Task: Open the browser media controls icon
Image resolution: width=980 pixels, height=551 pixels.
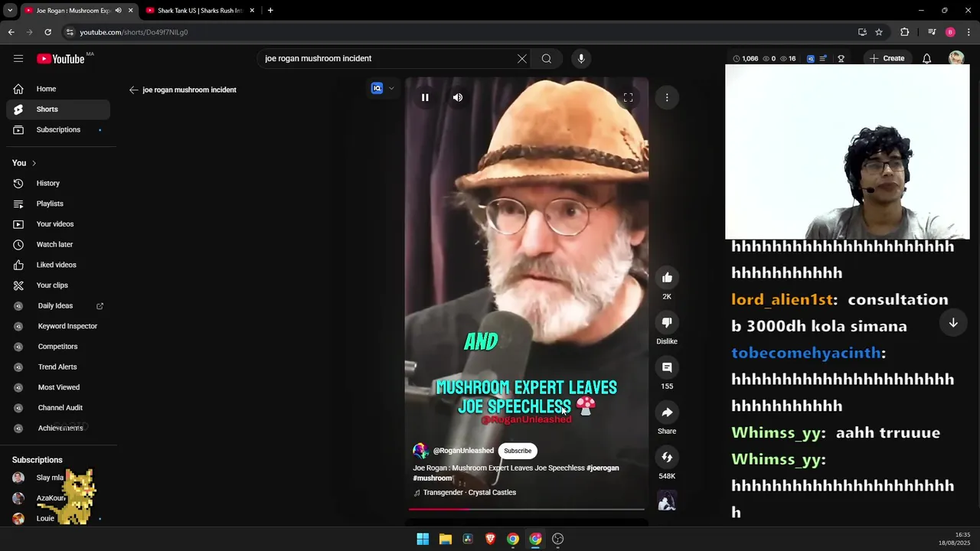Action: tap(932, 32)
